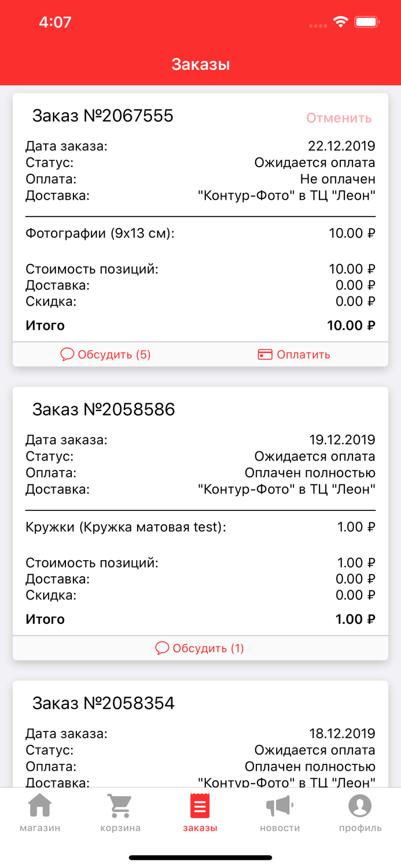401x868 pixels.
Task: Open Обсудить (1) discussion for order №2058586
Action: pos(200,648)
